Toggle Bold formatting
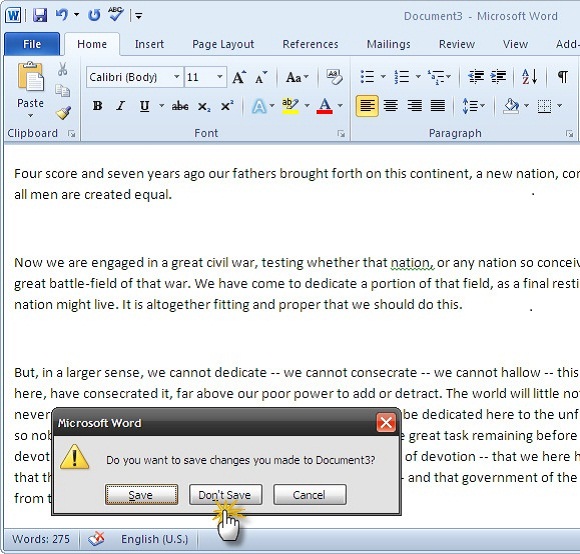Image resolution: width=580 pixels, height=554 pixels. tap(97, 106)
